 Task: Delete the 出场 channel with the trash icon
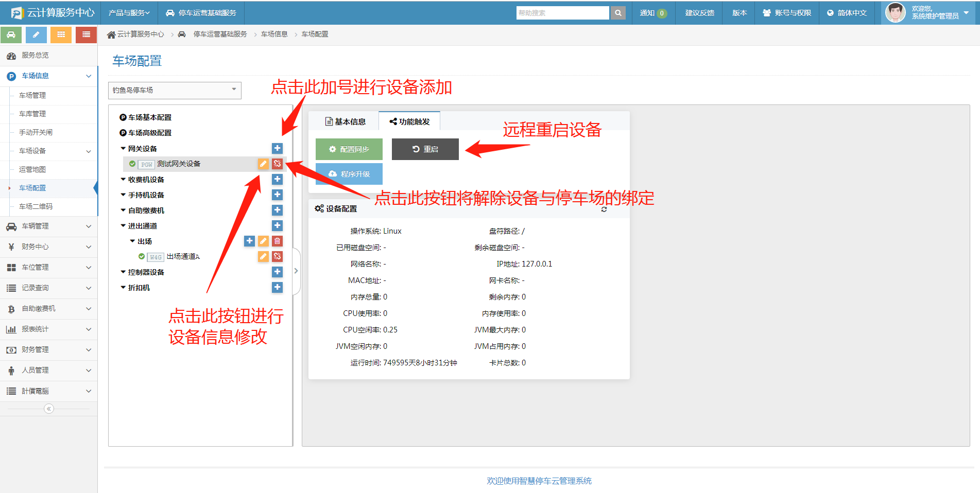coord(277,241)
